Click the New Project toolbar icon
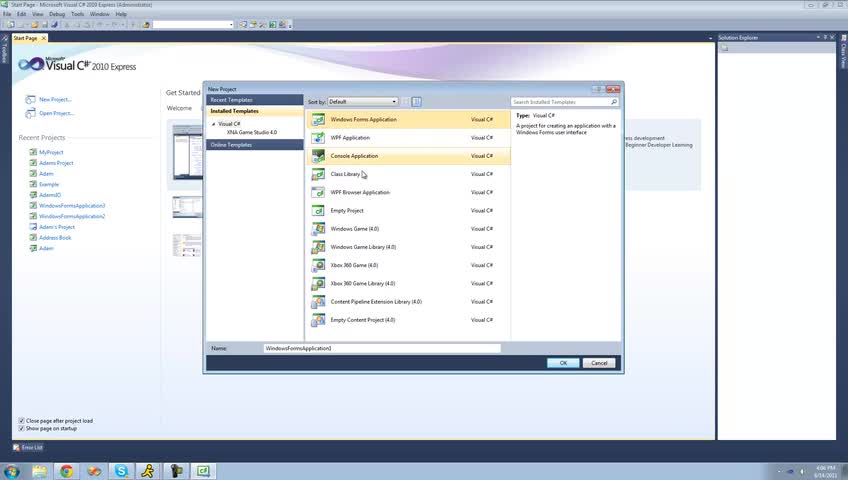848x480 pixels. (x=11, y=24)
